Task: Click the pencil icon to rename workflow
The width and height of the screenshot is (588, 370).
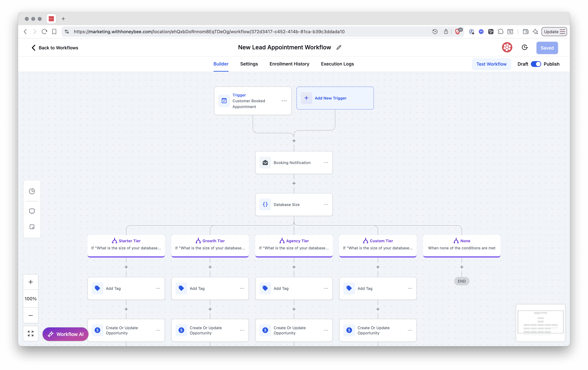Action: pyautogui.click(x=339, y=47)
